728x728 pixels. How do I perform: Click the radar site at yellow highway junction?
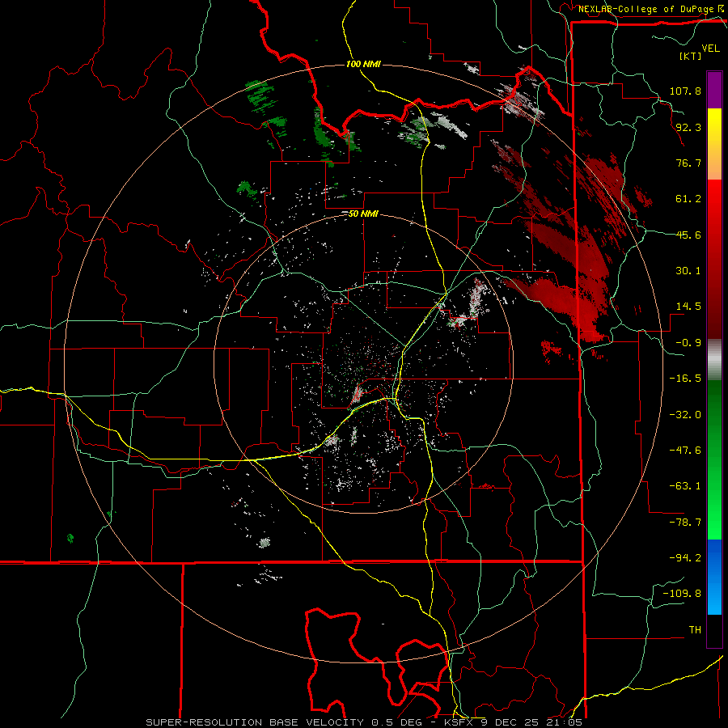click(395, 398)
